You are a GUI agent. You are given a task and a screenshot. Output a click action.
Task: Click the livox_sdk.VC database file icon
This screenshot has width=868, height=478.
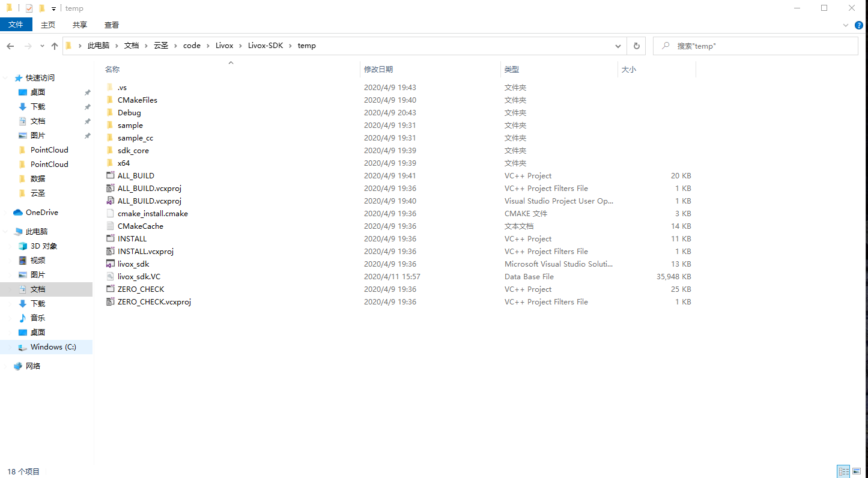click(x=110, y=276)
